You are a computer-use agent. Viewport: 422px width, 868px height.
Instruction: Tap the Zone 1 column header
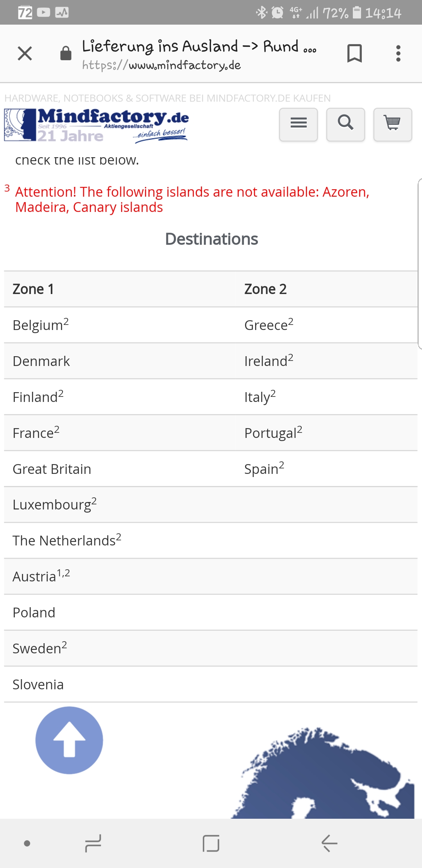[33, 289]
